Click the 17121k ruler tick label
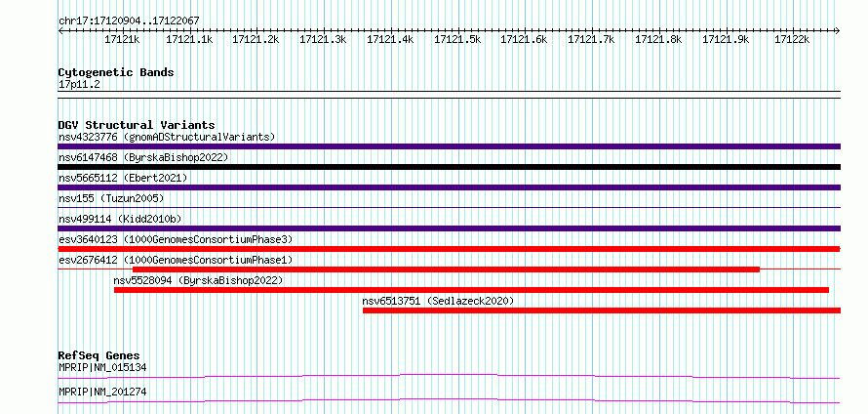868x414 pixels. [122, 39]
